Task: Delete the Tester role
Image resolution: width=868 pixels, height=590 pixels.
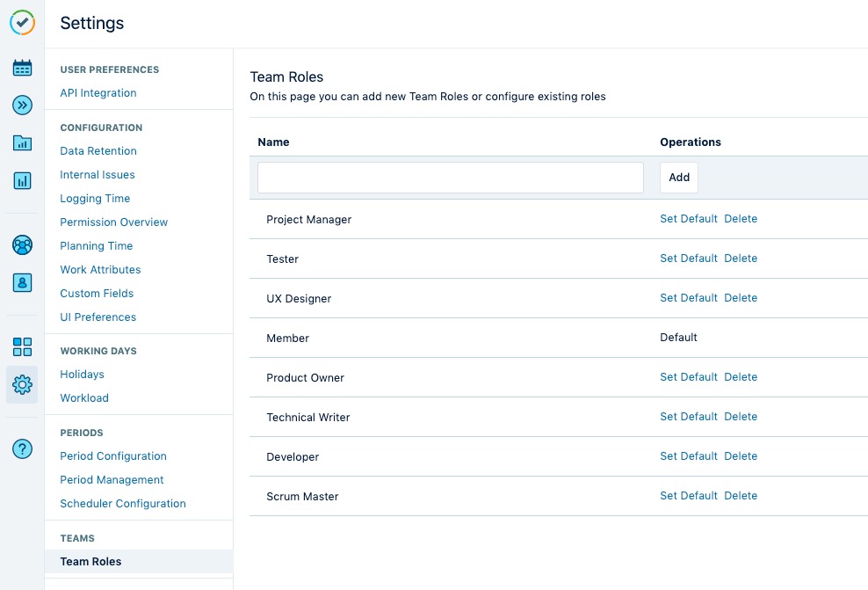Action: pos(741,259)
